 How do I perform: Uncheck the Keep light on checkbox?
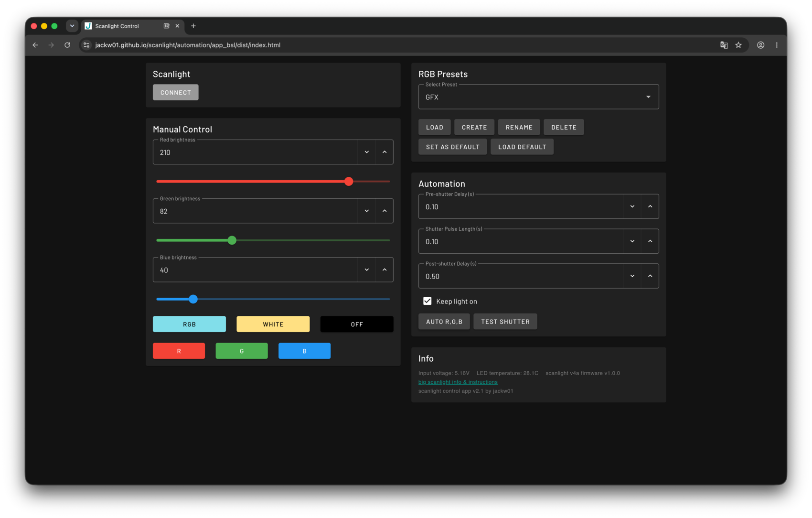pos(427,301)
